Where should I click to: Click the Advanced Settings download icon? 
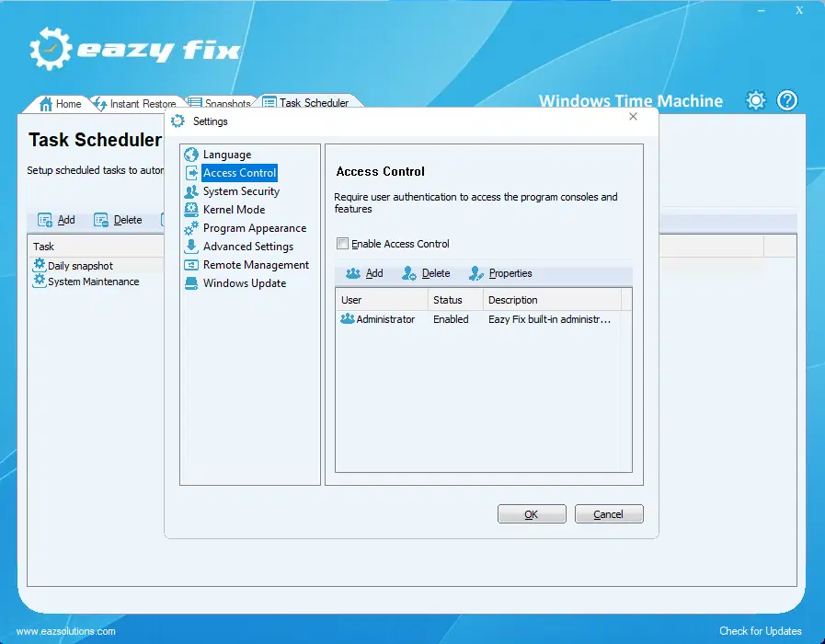[x=191, y=247]
